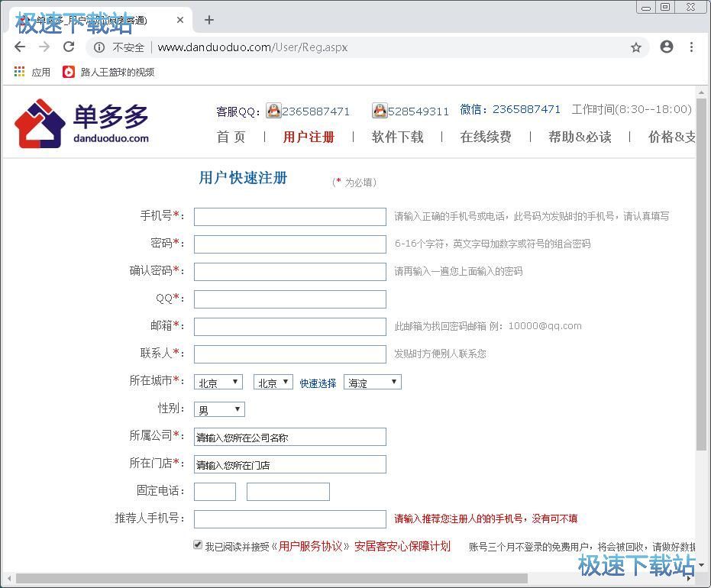Focus the 固定电话 area code box

pyautogui.click(x=215, y=492)
